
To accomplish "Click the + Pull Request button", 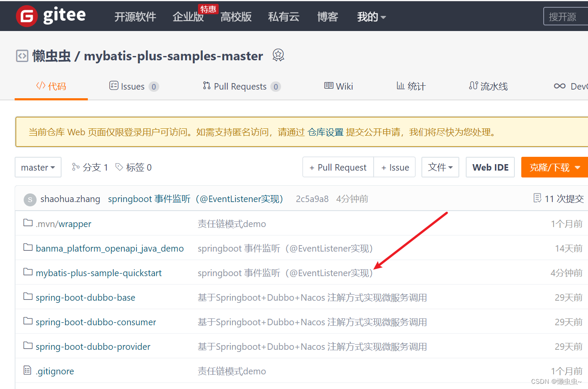I will point(338,167).
